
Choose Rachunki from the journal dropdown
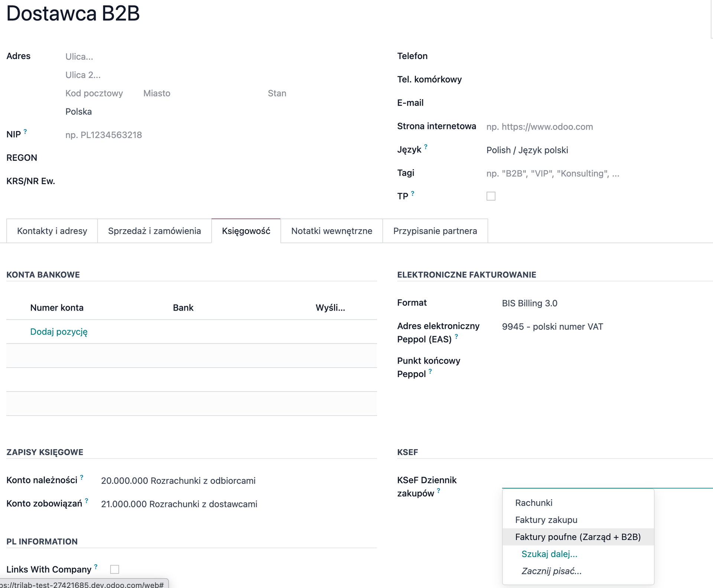534,503
